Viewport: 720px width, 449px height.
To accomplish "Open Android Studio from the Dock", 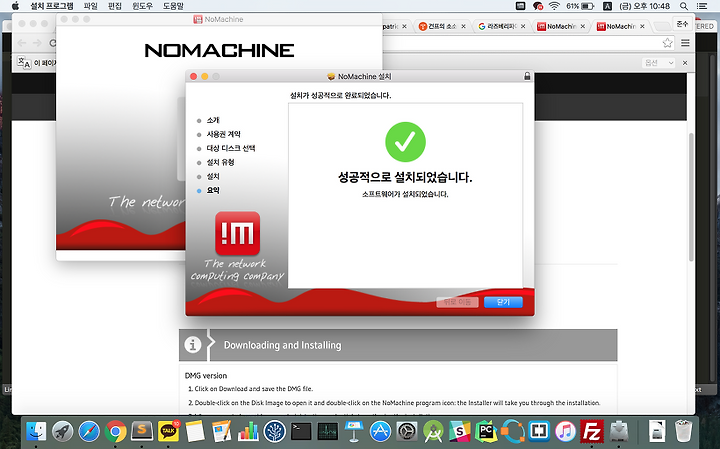I will (433, 432).
